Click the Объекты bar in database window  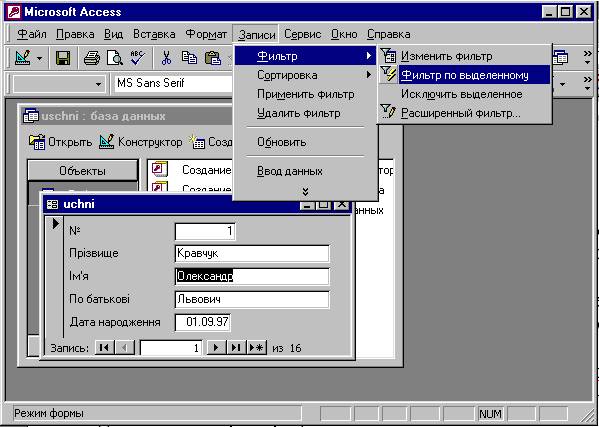point(83,171)
